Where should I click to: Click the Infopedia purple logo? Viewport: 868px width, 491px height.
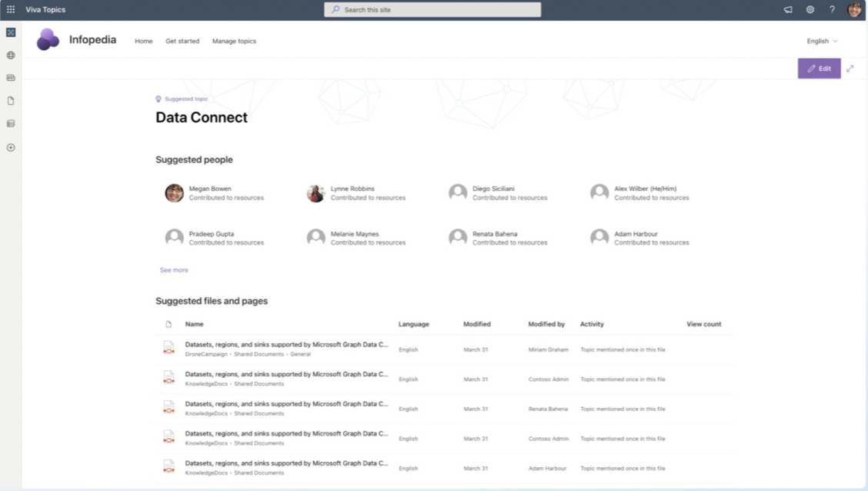click(48, 40)
